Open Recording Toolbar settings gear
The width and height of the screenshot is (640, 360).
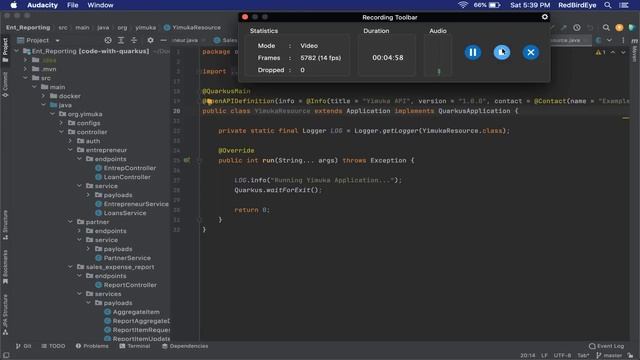pyautogui.click(x=544, y=17)
